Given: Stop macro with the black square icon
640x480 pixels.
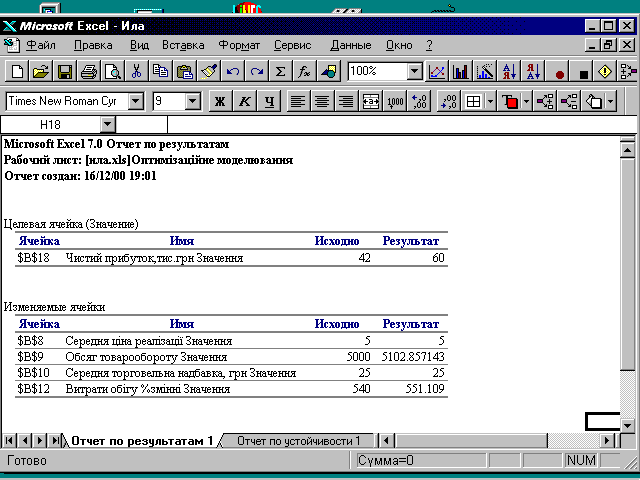Looking at the screenshot, I should 584,73.
